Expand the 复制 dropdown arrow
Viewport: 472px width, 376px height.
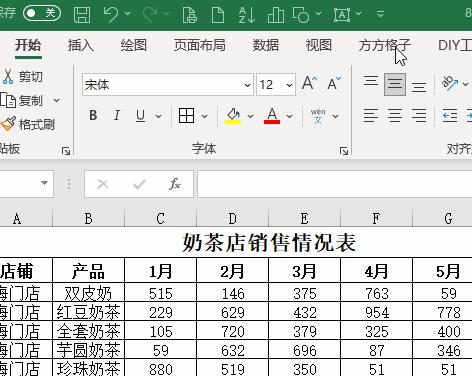click(x=56, y=100)
